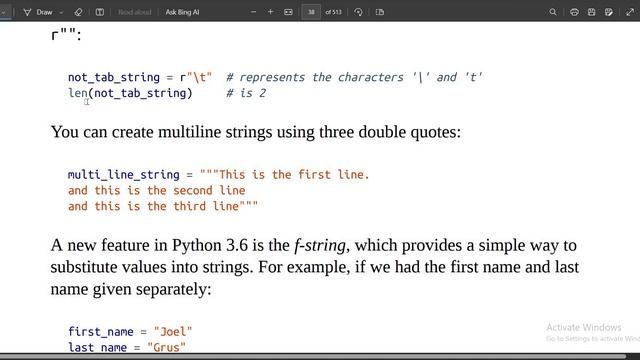Click the line 'and this is the second line'
640x360 pixels.
[x=156, y=190]
